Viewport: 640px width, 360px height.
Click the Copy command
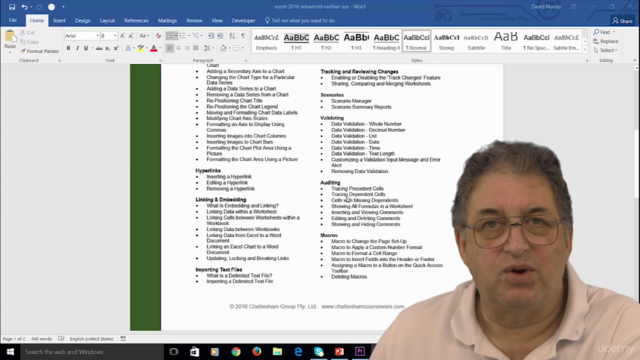point(29,42)
